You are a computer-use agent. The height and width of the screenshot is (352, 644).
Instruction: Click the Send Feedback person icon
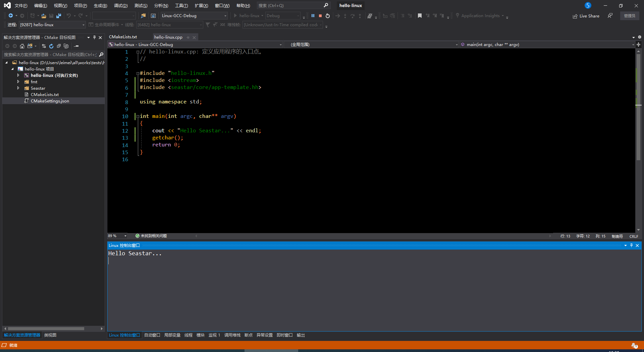point(610,16)
